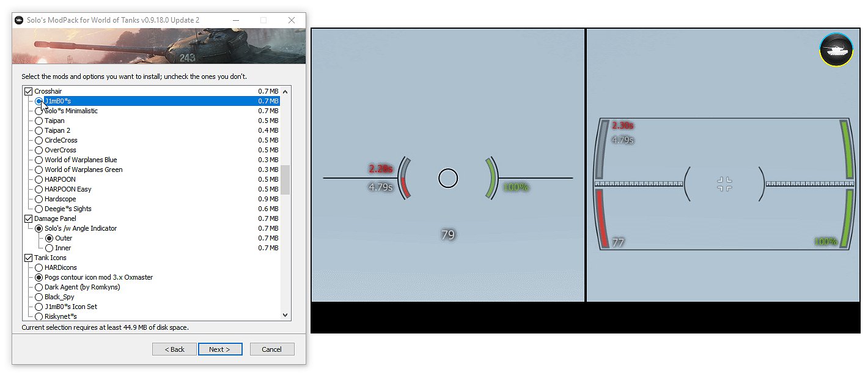Select the Black_Spy icon set
Screen dimensions: 868x380
pos(39,297)
